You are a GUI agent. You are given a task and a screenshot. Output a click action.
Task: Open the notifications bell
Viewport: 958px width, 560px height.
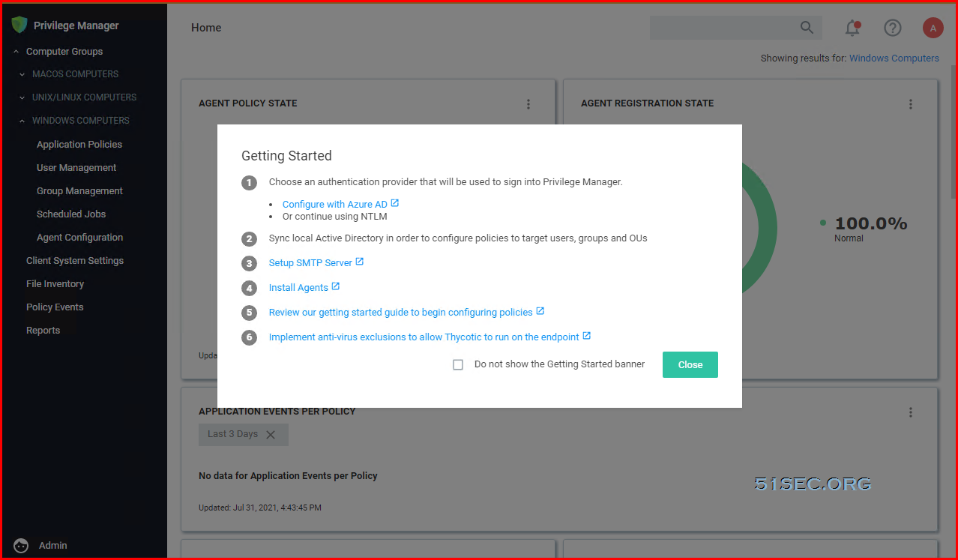[x=852, y=28]
